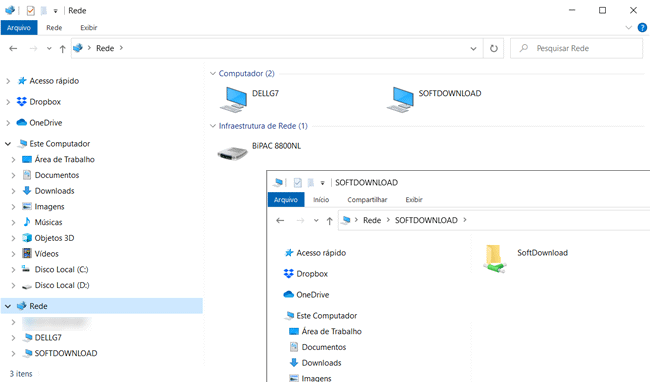The image size is (650, 382).
Task: Expand the ribbon with the chevron
Action: [x=628, y=28]
